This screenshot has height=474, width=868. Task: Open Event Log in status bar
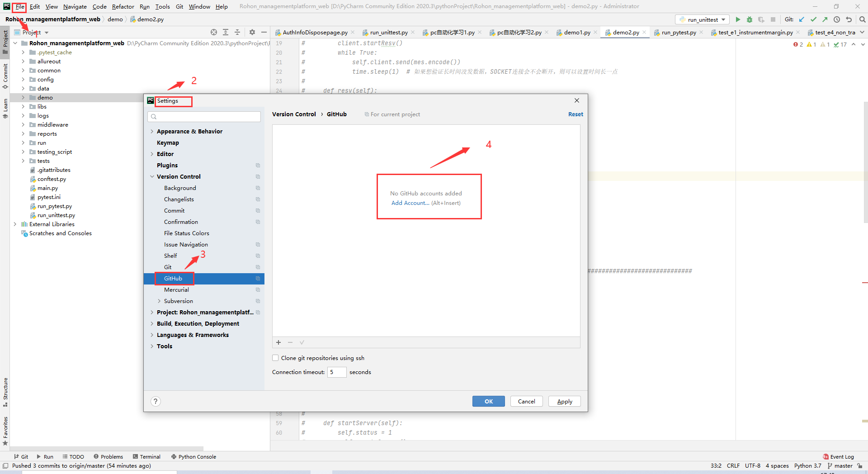pos(838,457)
